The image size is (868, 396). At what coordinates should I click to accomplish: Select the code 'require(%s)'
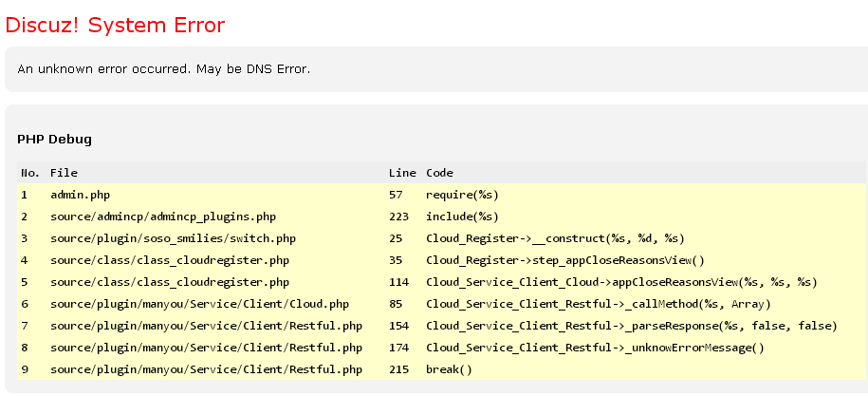pyautogui.click(x=463, y=195)
